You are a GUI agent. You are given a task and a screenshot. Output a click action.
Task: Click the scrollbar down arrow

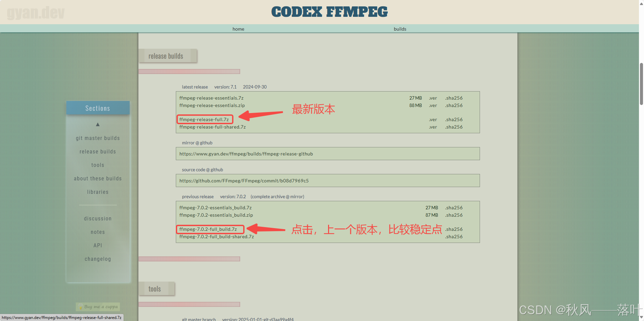(x=641, y=318)
